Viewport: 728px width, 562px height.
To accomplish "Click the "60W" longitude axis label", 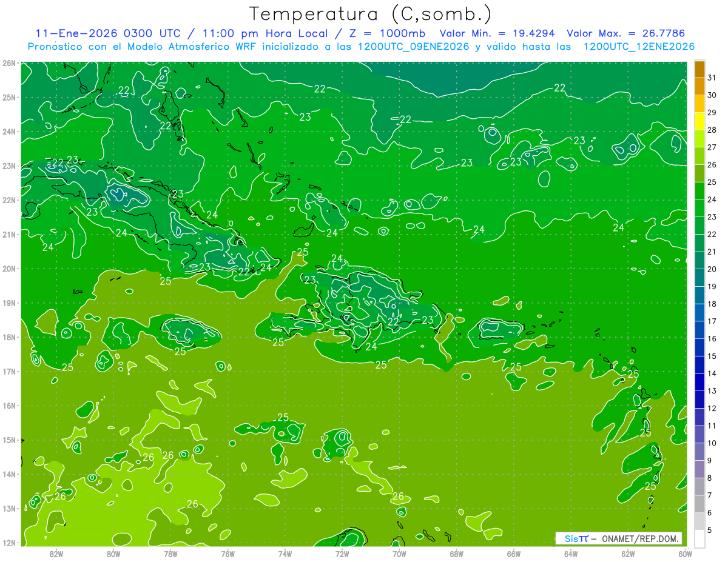I will (x=685, y=554).
